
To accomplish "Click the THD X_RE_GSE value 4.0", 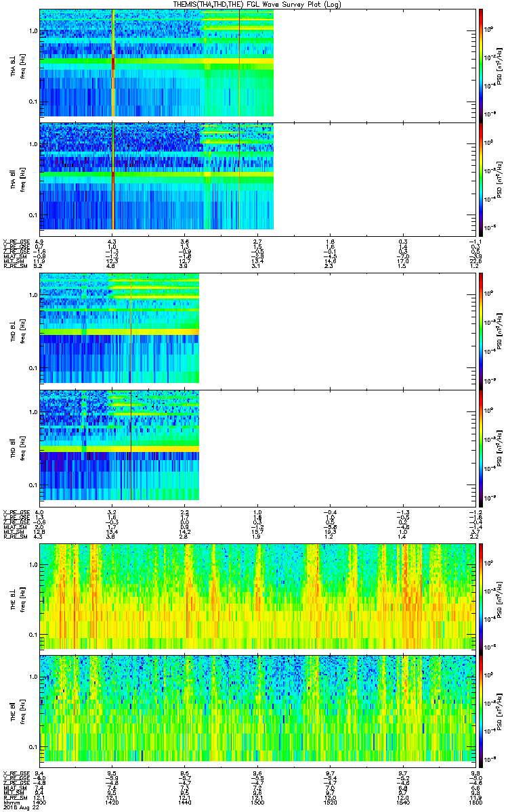I will tap(40, 512).
